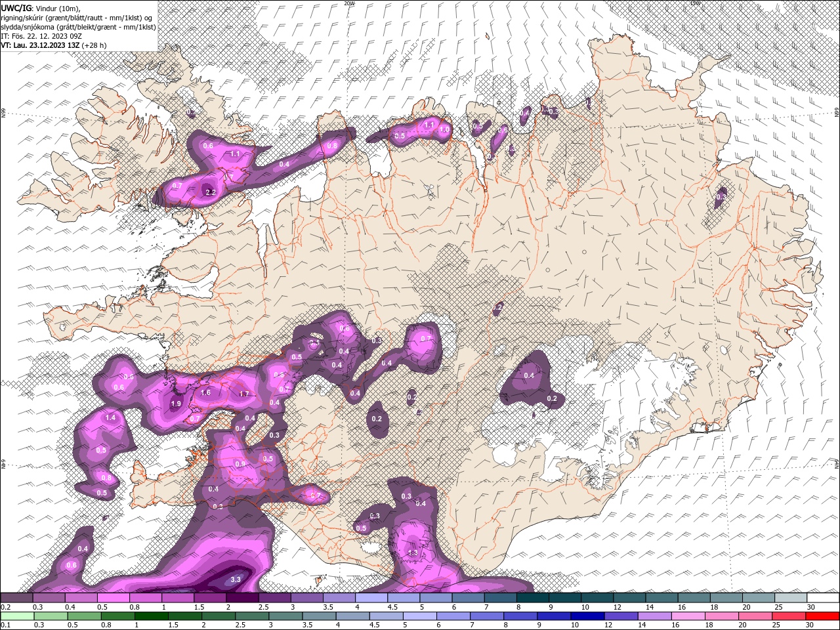Click the '1.7' snowfall value on the map

pos(244,394)
